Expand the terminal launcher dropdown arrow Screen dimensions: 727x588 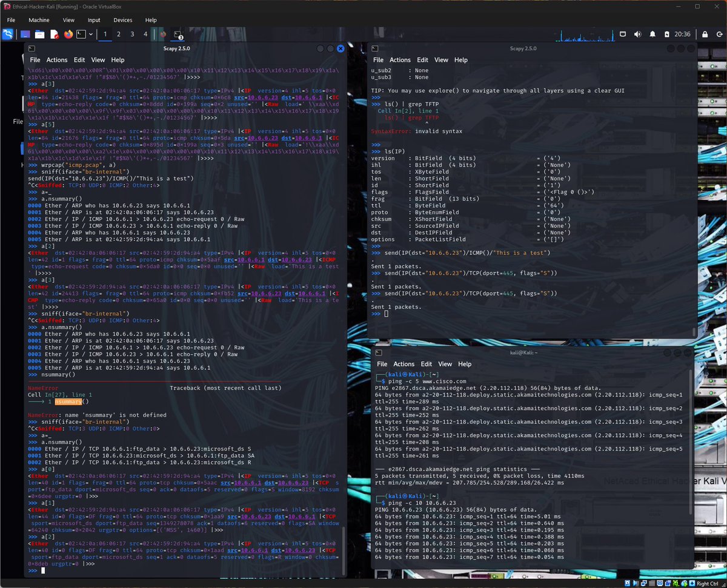pyautogui.click(x=91, y=35)
